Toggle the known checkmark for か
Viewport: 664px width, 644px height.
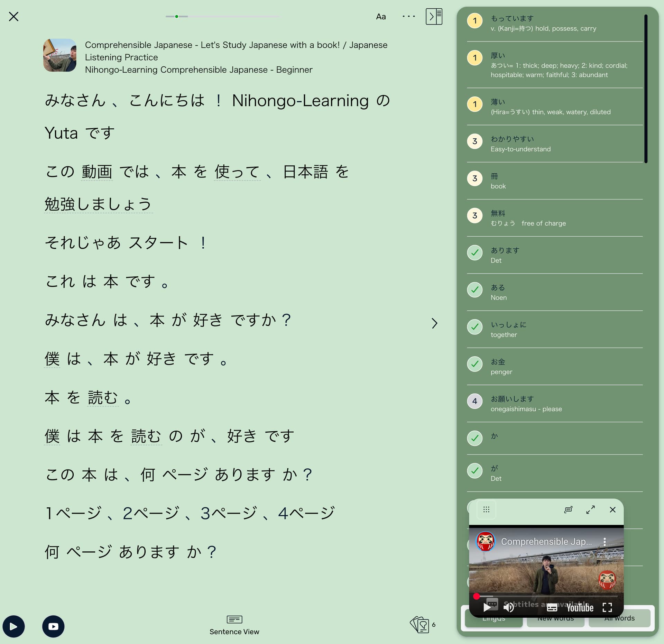474,438
